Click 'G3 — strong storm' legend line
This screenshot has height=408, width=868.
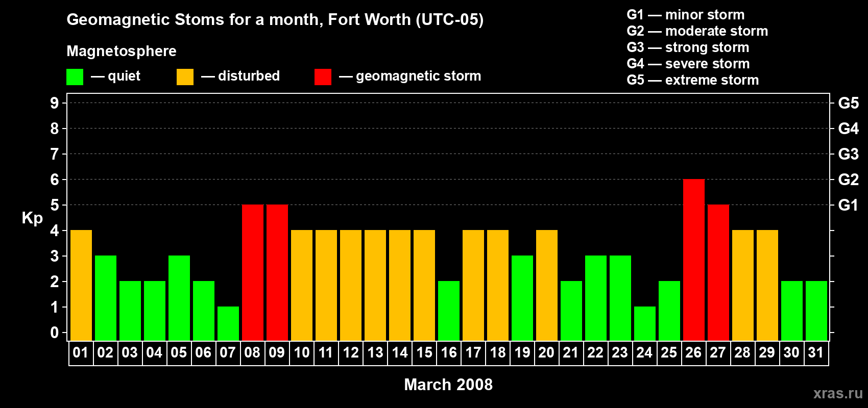pos(688,47)
